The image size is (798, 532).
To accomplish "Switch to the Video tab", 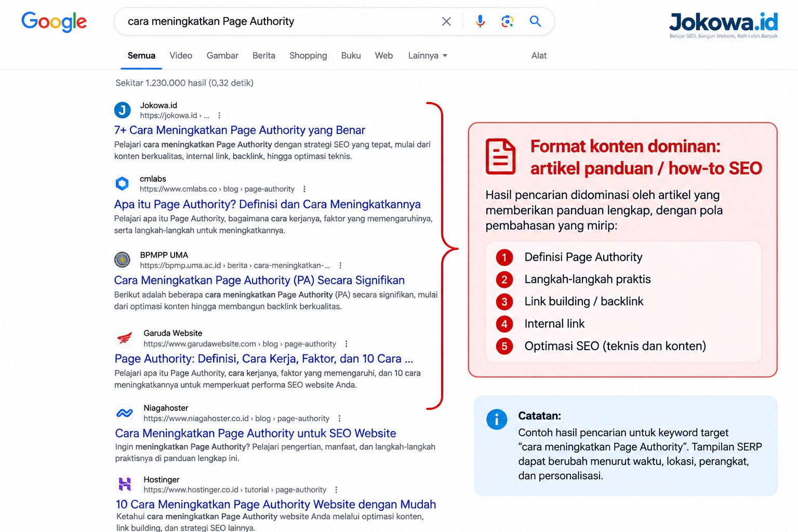I will [x=181, y=56].
